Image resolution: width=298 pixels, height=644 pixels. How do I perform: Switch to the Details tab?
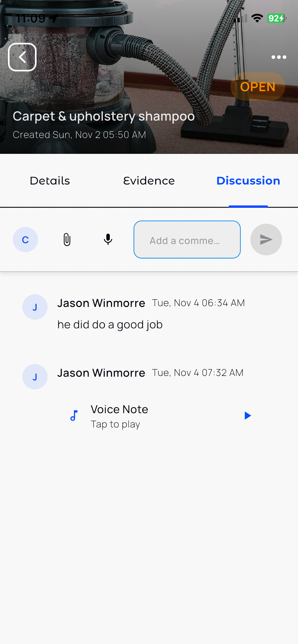(x=50, y=181)
